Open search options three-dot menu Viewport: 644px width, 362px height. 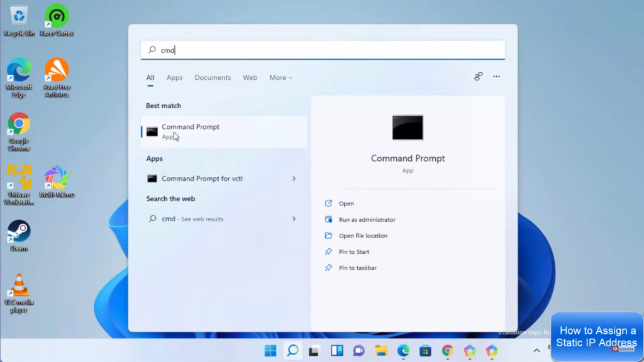point(496,77)
